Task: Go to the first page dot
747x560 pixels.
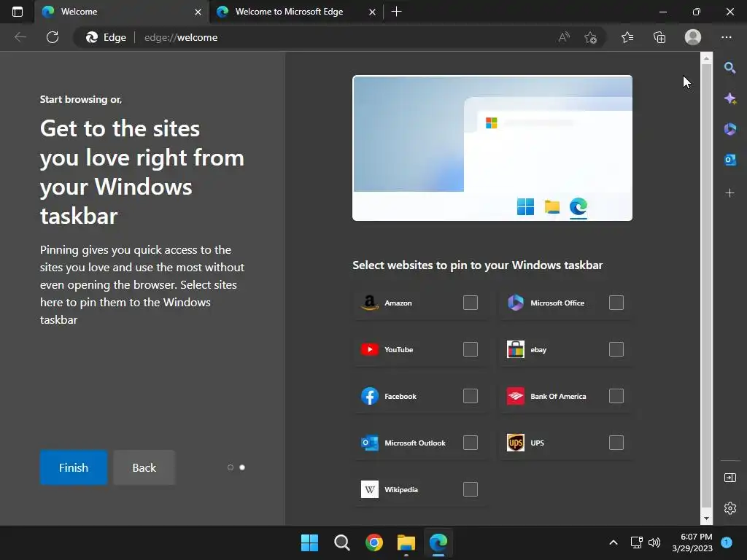Action: click(x=231, y=467)
